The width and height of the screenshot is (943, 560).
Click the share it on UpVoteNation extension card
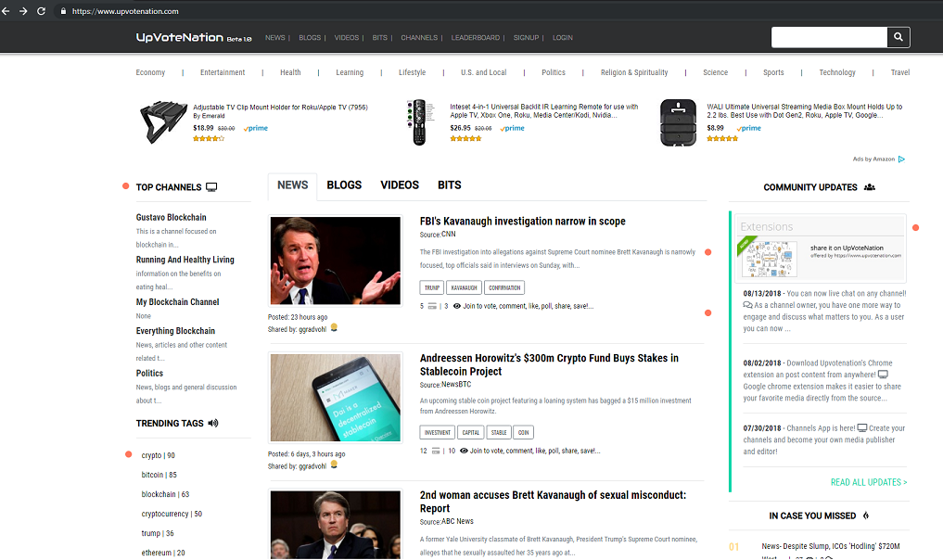click(821, 248)
